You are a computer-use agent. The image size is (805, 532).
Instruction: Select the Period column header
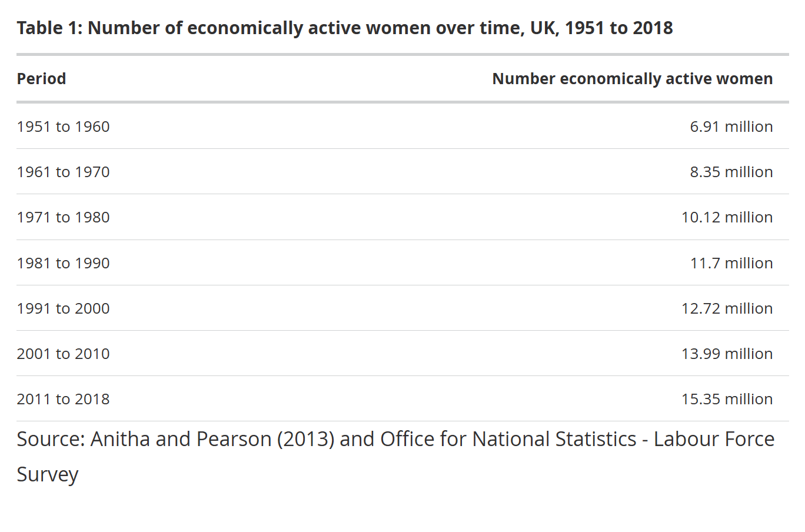tap(41, 78)
